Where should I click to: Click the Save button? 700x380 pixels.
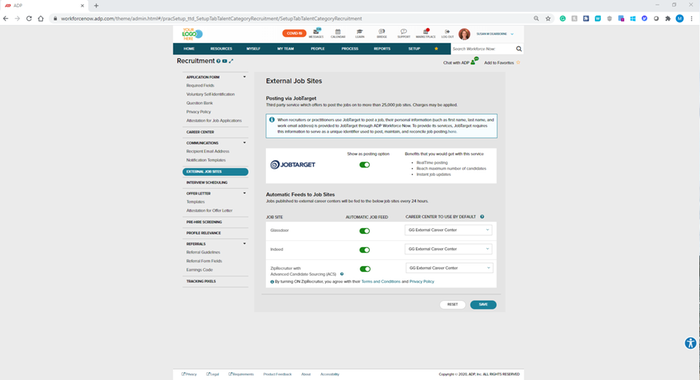click(x=483, y=305)
